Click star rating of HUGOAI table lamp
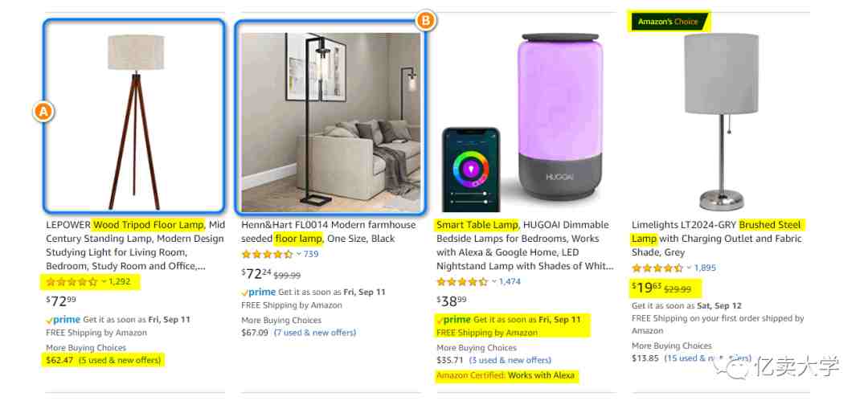The height and width of the screenshot is (405, 868). pyautogui.click(x=462, y=282)
